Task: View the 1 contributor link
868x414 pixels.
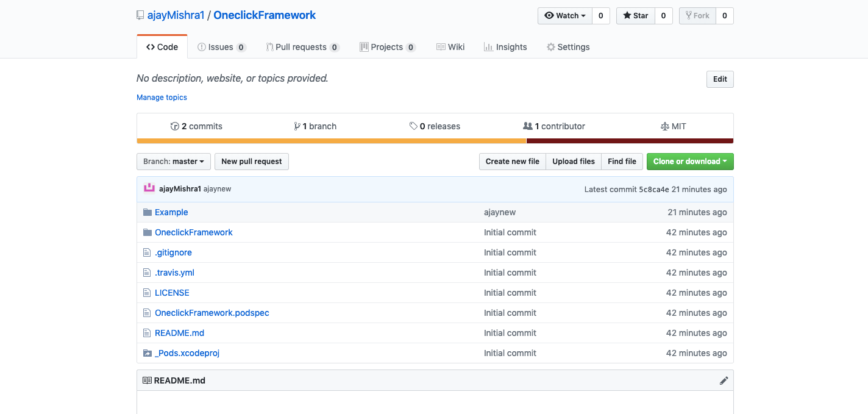Action: 554,126
